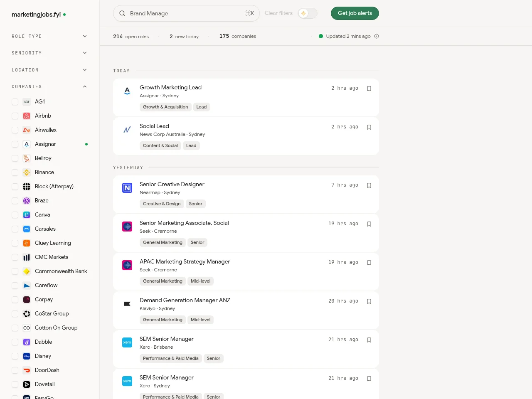This screenshot has height=399, width=532.
Task: Collapse the Companies filter section
Action: (49, 86)
